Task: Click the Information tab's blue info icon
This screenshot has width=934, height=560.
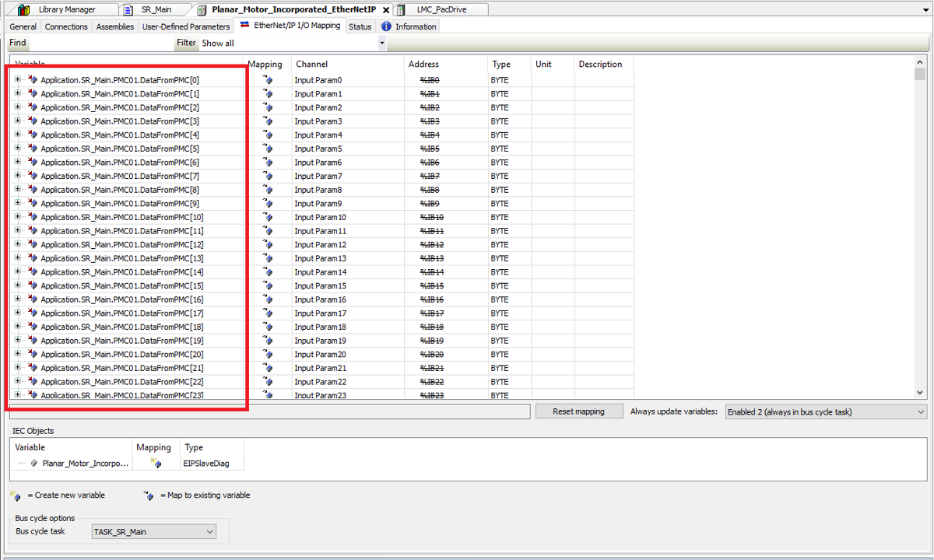Action: [x=386, y=26]
